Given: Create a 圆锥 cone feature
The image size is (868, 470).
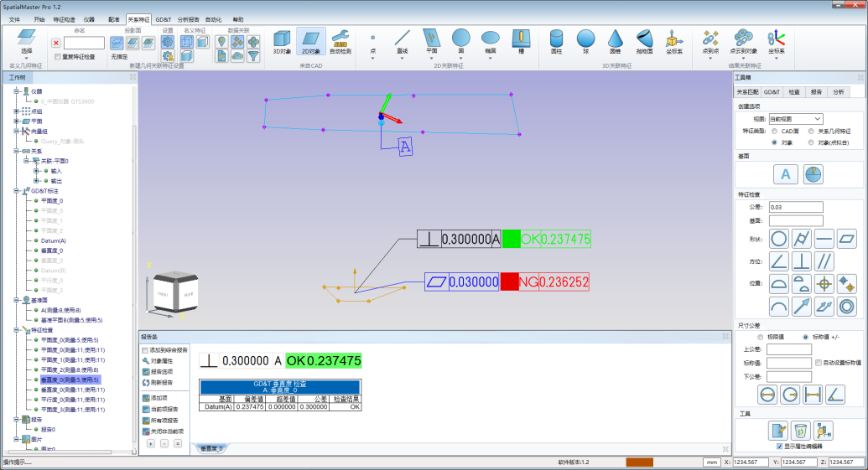Looking at the screenshot, I should pos(615,41).
